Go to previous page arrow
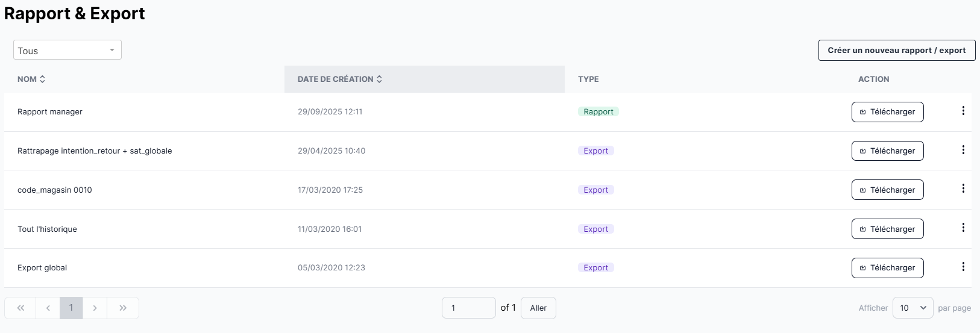The width and height of the screenshot is (980, 333). tap(48, 308)
